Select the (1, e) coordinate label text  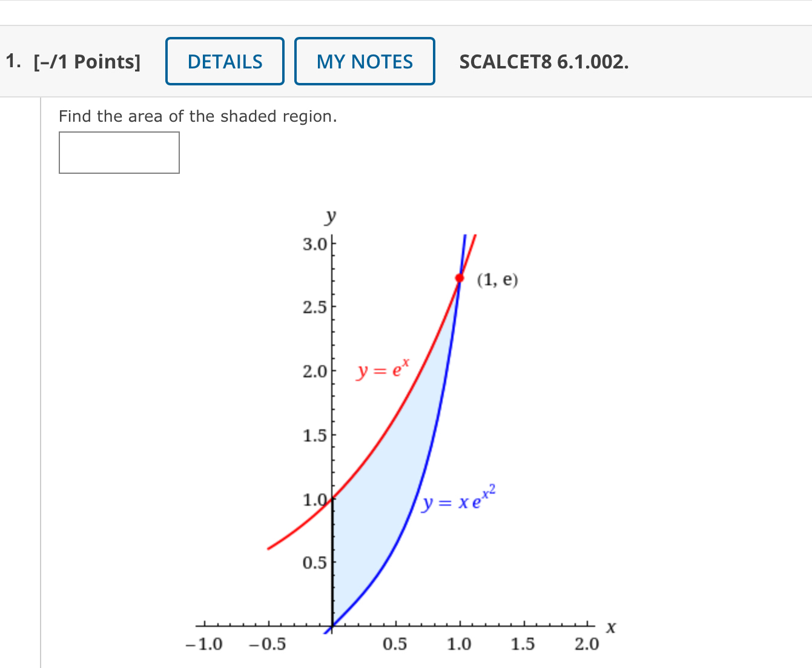[497, 280]
